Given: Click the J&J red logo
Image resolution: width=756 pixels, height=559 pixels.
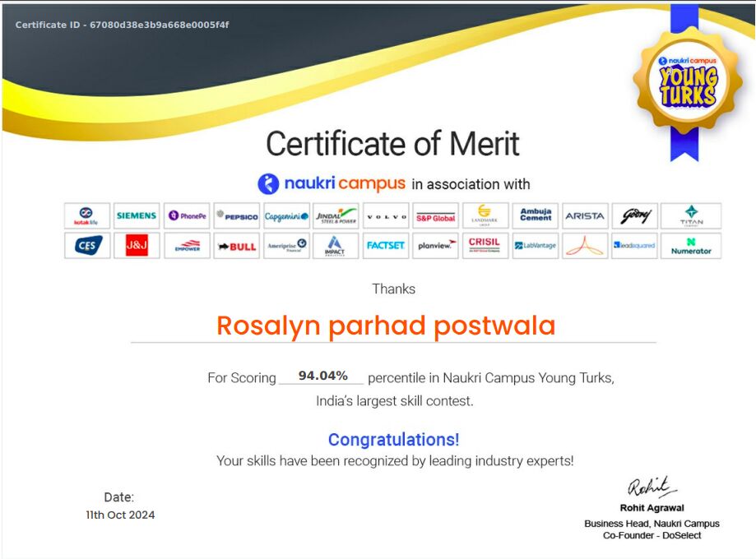Looking at the screenshot, I should pyautogui.click(x=137, y=246).
